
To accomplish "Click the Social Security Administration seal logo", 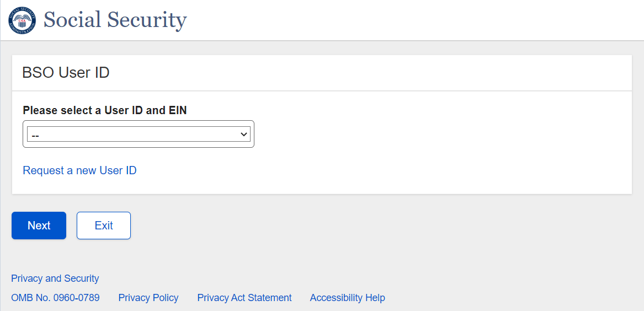I will 22,20.
